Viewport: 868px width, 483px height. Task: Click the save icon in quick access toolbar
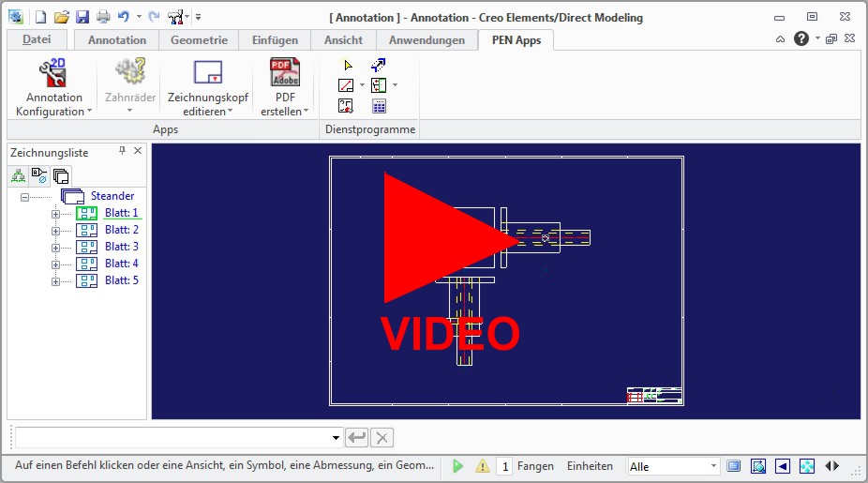(x=82, y=16)
